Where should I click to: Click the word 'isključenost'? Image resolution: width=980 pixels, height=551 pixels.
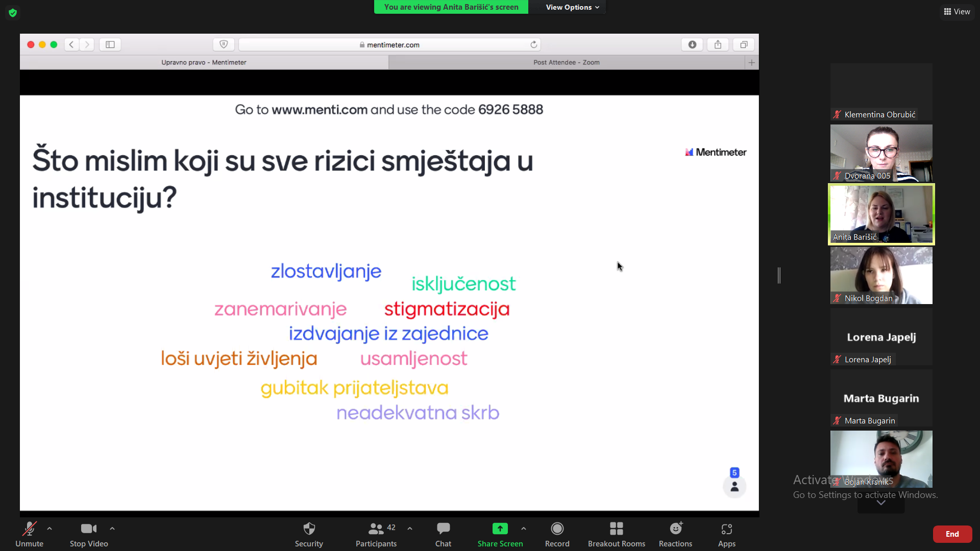click(463, 284)
